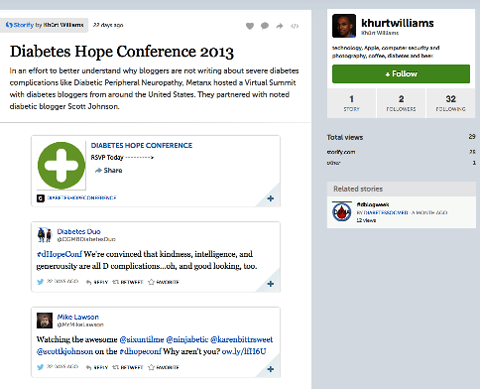The height and width of the screenshot is (389, 480).
Task: View the 2 Followers count tab
Action: [401, 103]
